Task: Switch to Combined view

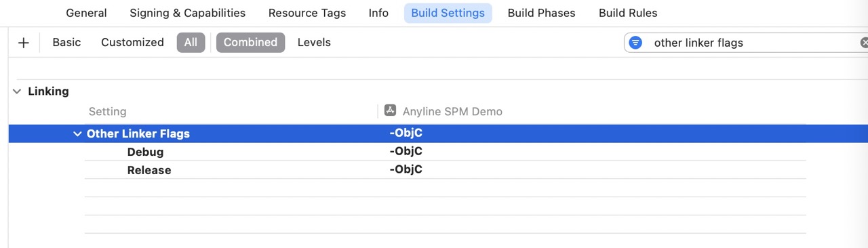Action: pos(250,43)
